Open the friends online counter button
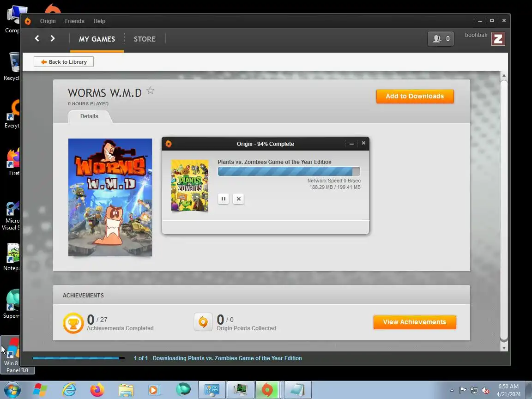This screenshot has height=399, width=532. [441, 39]
